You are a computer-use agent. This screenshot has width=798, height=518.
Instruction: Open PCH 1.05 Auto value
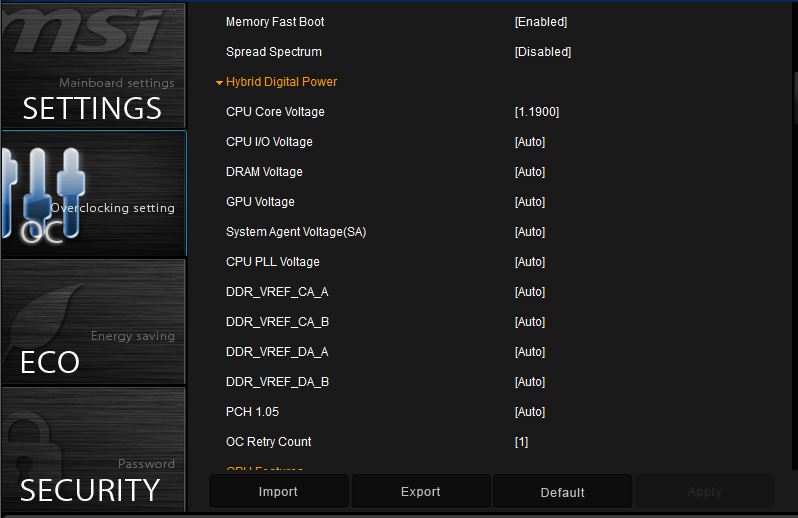click(x=530, y=412)
